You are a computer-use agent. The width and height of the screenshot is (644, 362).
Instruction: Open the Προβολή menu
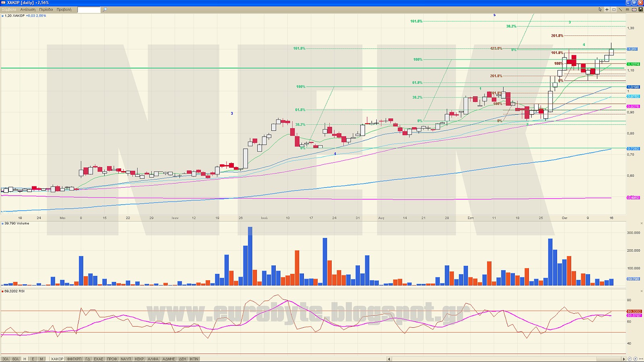pos(64,10)
